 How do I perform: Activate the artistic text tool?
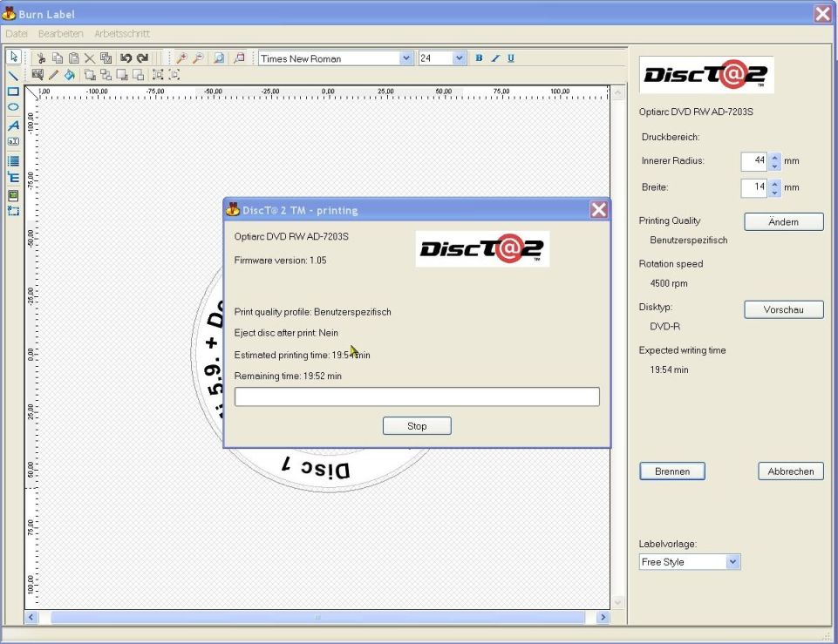13,125
